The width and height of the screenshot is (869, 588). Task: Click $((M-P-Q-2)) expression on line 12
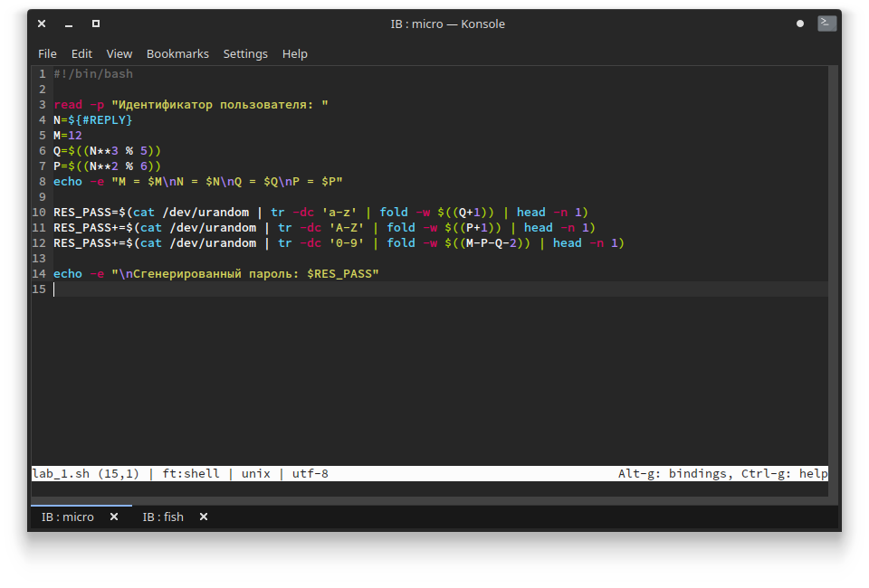coord(487,243)
